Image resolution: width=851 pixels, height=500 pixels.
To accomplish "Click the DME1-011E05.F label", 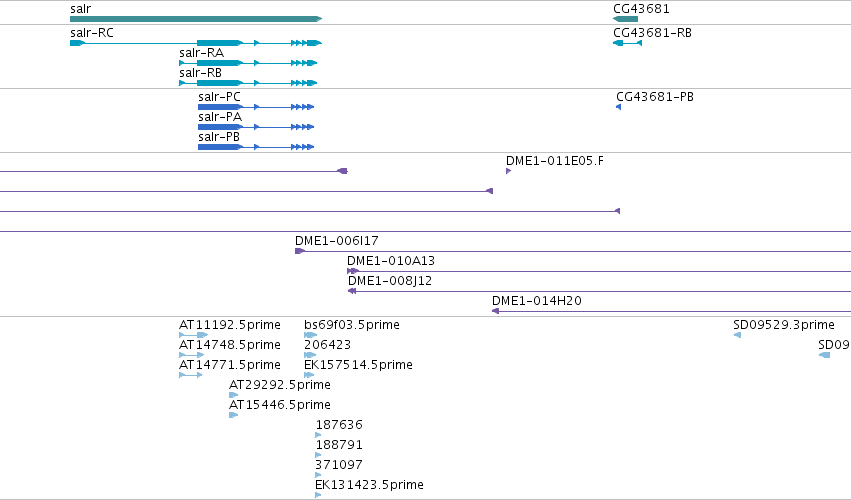I will pos(555,161).
